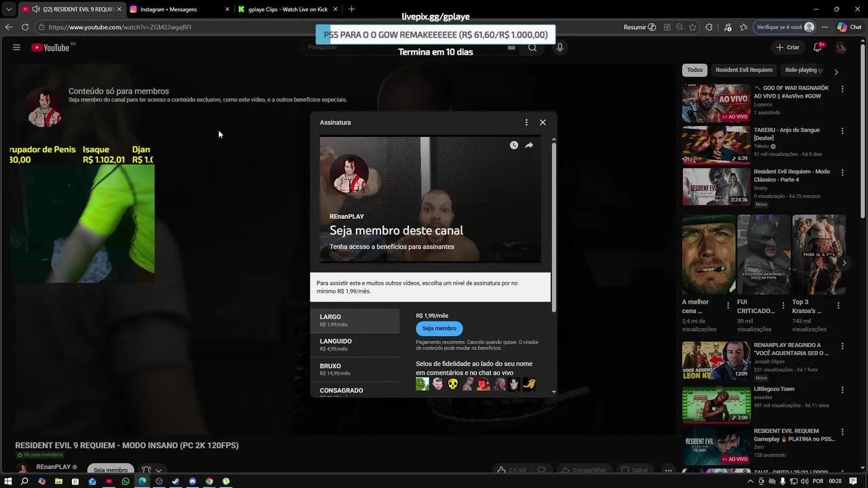Open options for Littlegozo Town video
868x488 pixels.
842,390
